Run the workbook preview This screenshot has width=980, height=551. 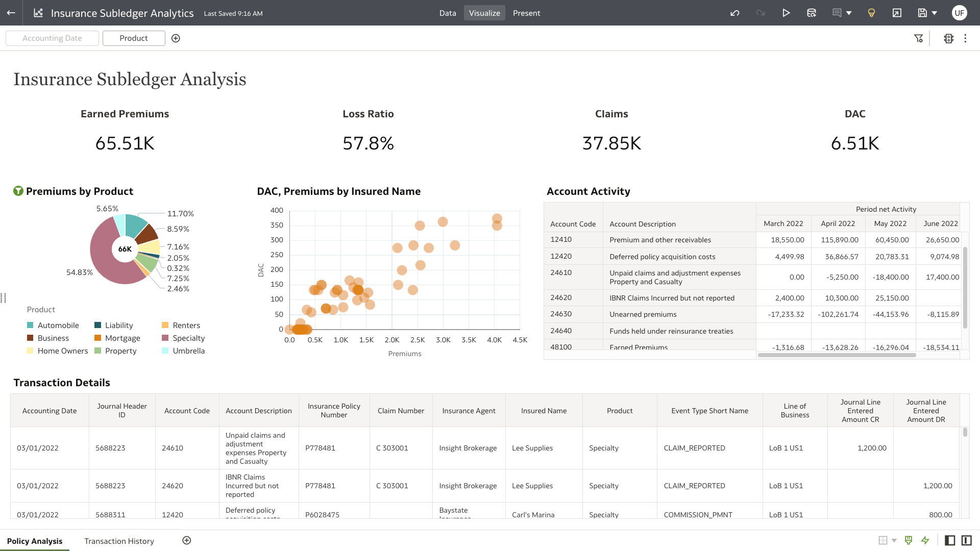[x=786, y=13]
